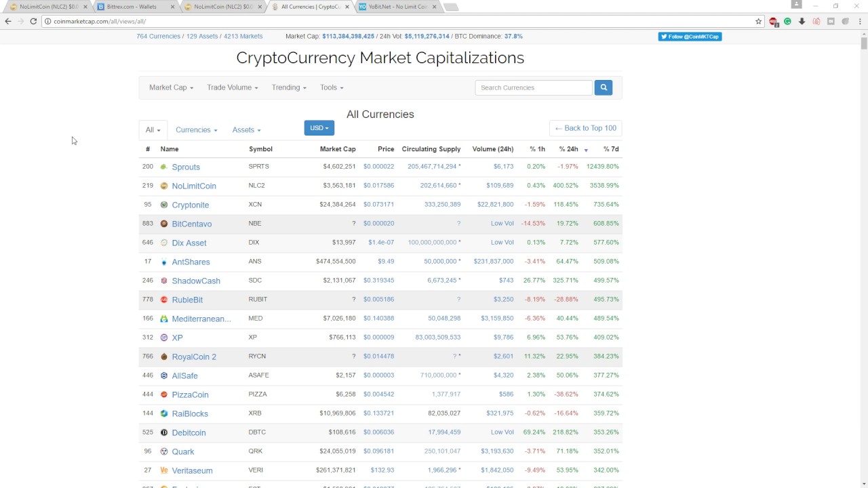
Task: Open the Trade Volume dropdown menu
Action: (x=233, y=87)
